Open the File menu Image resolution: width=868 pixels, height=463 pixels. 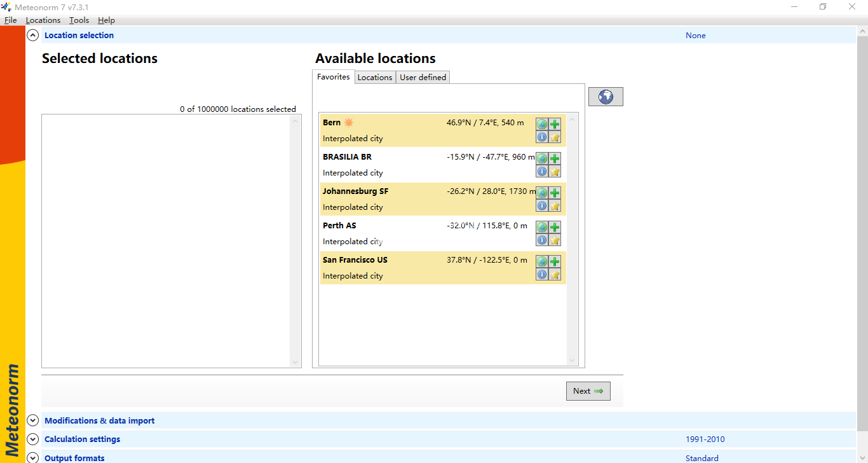click(x=10, y=20)
